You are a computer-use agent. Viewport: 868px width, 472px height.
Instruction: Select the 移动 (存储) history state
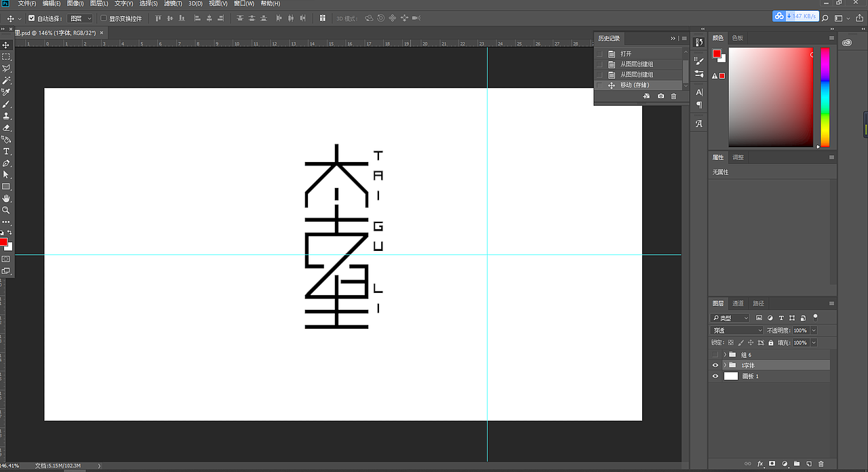click(x=638, y=85)
